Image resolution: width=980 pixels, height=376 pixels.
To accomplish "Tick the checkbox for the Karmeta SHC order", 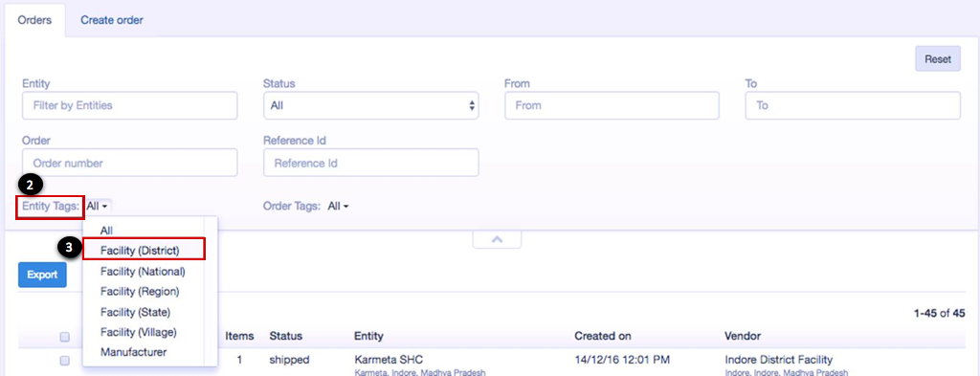I will [x=64, y=361].
